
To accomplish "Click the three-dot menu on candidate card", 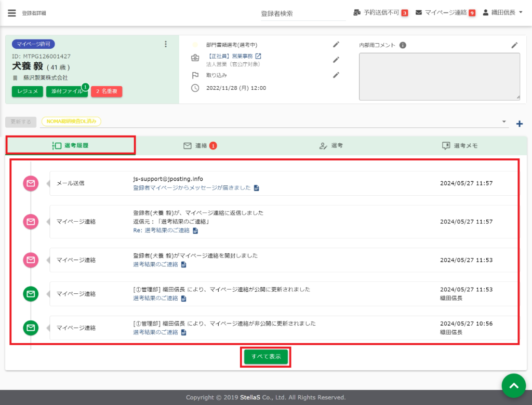I will click(x=166, y=44).
